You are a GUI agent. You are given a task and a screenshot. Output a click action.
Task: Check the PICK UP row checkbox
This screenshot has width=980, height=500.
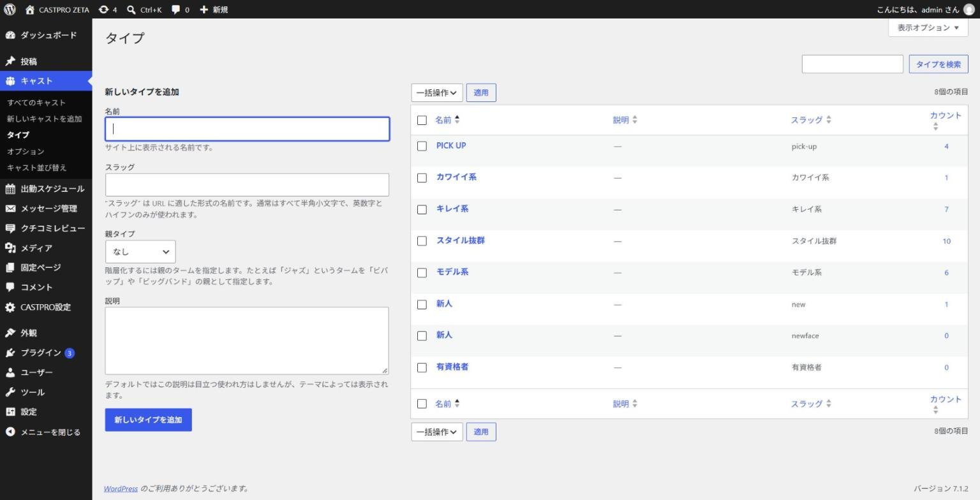(x=422, y=146)
